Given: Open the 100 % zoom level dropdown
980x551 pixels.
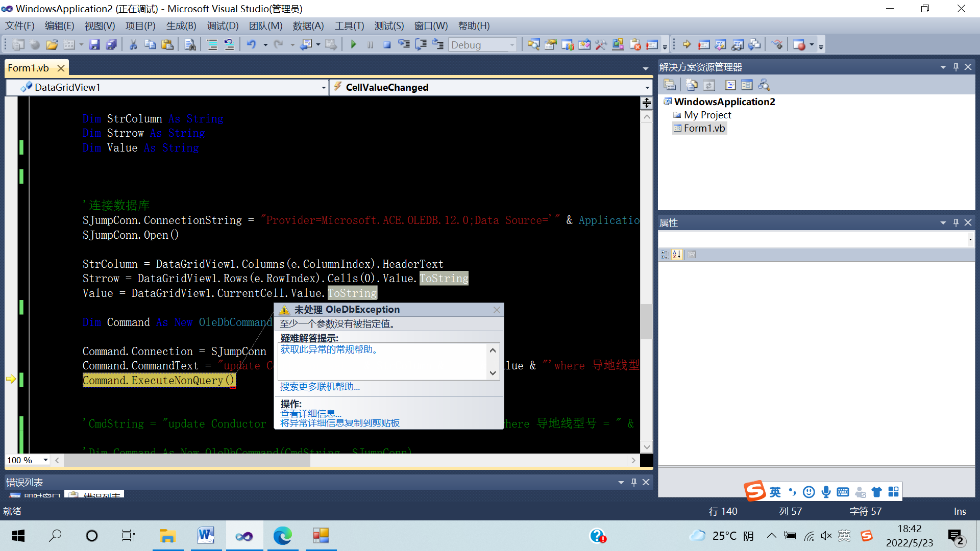Looking at the screenshot, I should 45,460.
